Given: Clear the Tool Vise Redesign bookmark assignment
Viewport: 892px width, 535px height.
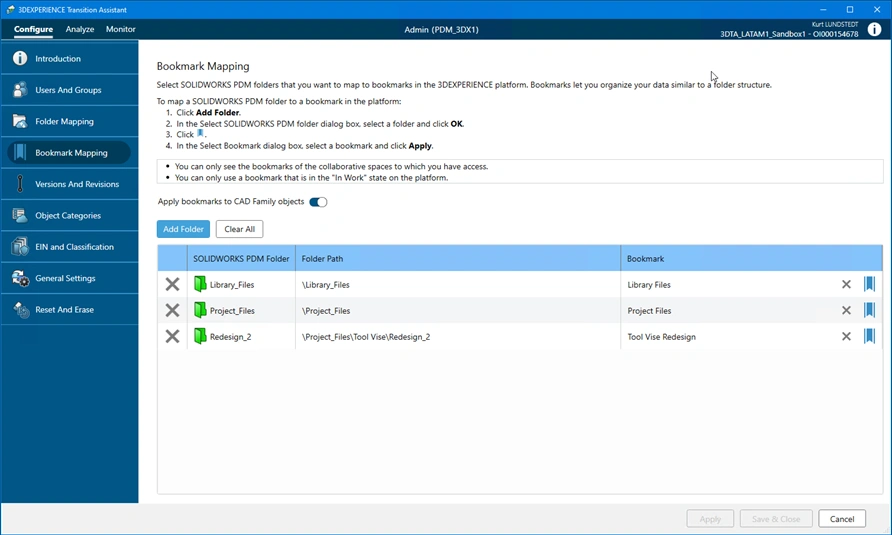Looking at the screenshot, I should click(x=846, y=336).
